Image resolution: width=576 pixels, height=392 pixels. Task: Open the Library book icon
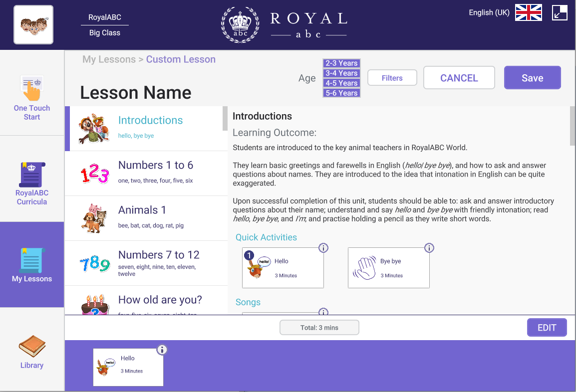[32, 346]
